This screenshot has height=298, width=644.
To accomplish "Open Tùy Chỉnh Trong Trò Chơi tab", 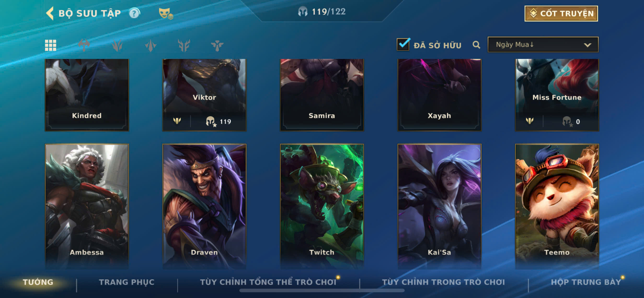I will (x=443, y=282).
